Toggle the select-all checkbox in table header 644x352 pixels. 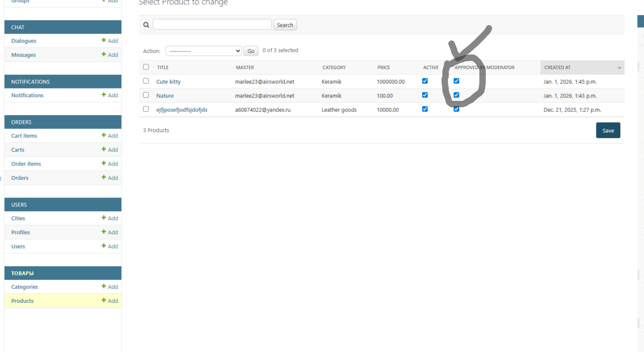coord(146,67)
